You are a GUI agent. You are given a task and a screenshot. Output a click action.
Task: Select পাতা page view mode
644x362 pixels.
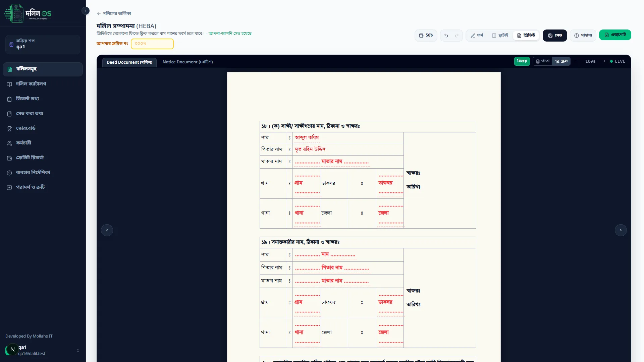543,61
